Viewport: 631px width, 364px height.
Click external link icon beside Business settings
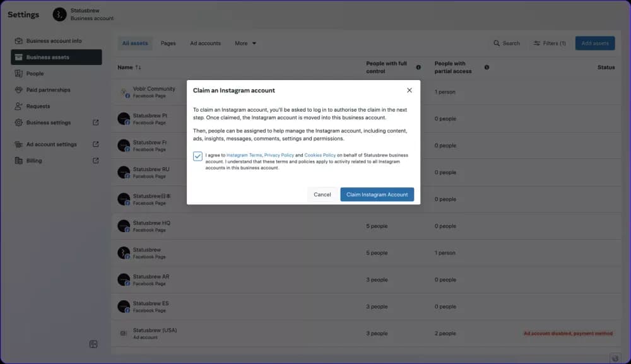point(96,122)
